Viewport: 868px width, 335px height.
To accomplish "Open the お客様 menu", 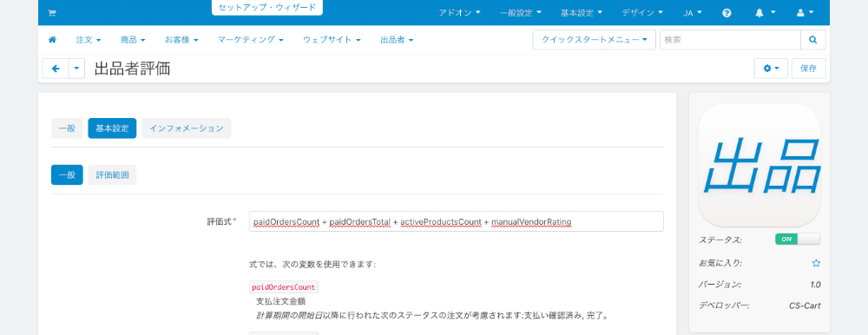I will [181, 40].
